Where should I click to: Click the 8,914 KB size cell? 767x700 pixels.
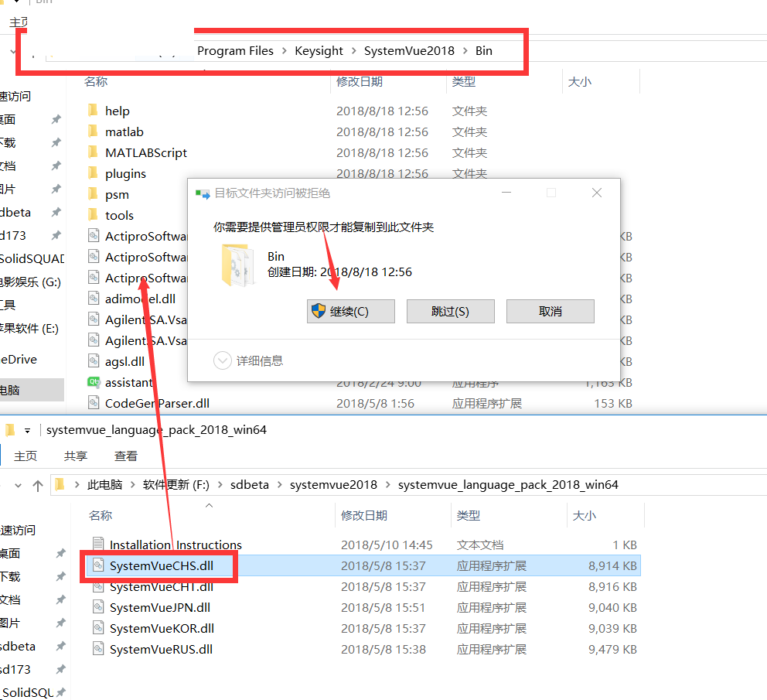coord(612,566)
